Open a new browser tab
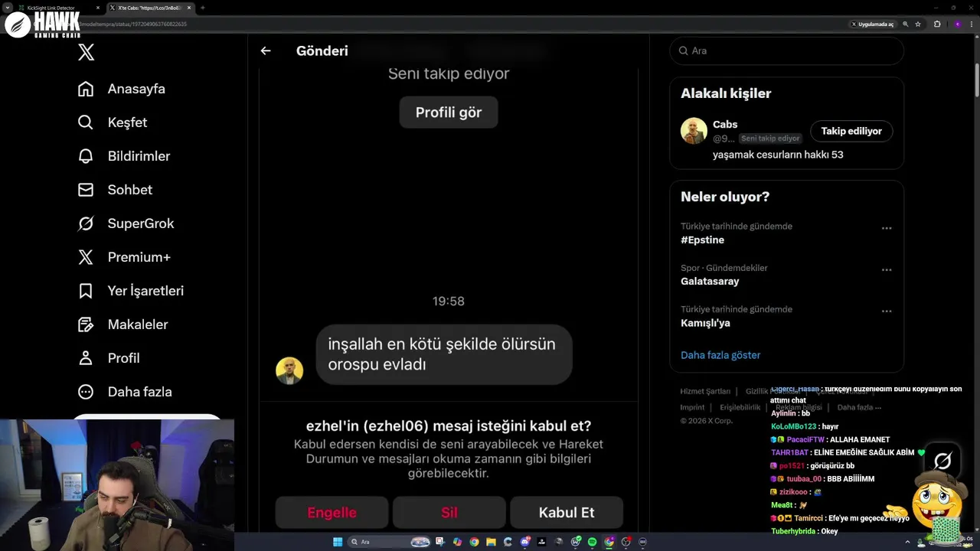Screen dimensions: 980x551 coord(203,8)
